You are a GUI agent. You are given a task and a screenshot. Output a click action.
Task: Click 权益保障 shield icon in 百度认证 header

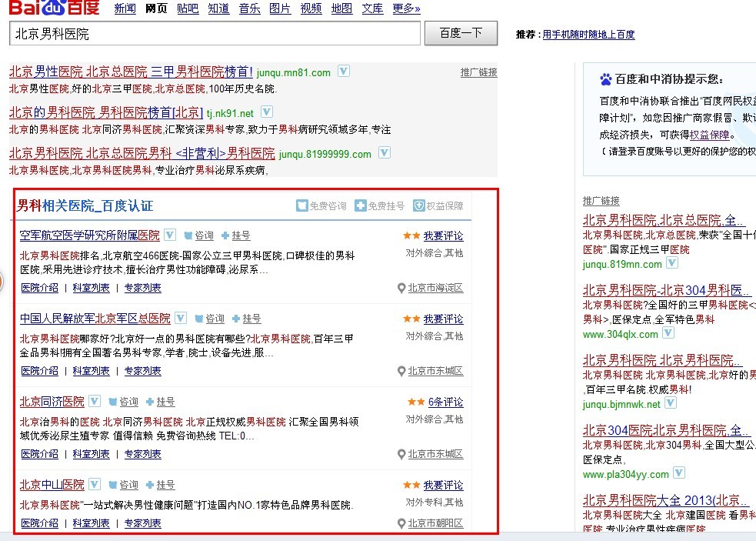pyautogui.click(x=419, y=206)
